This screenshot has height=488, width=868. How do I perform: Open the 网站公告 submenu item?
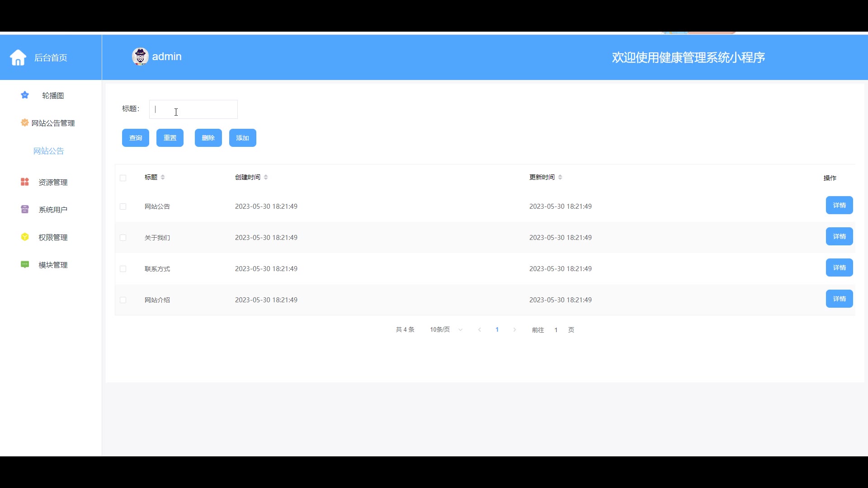click(x=48, y=151)
